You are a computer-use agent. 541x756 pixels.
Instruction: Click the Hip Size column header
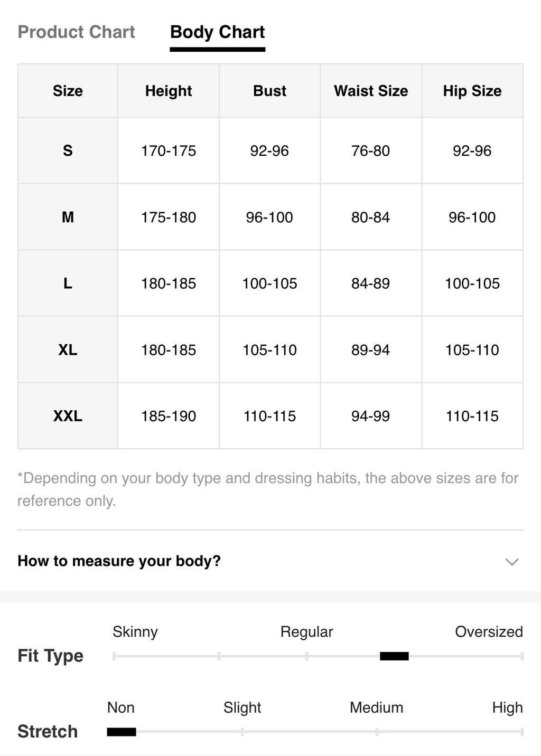point(472,91)
